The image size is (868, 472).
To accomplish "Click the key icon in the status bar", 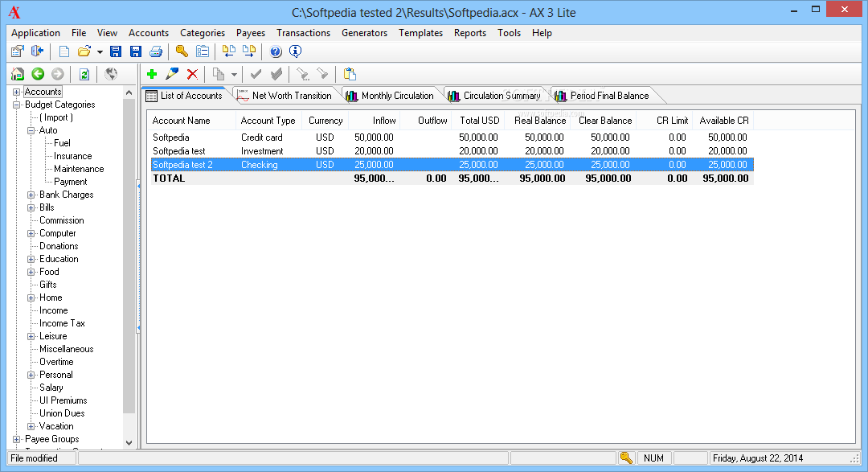I will point(626,458).
